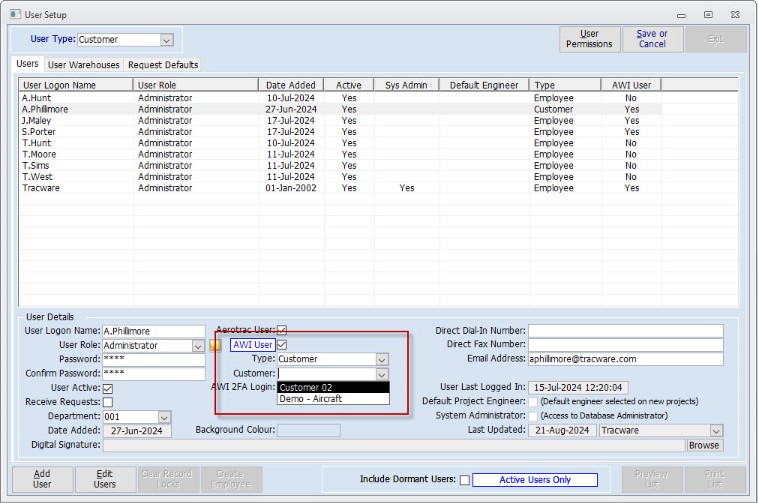Click the Date Added 27-Jun-2024 field

click(137, 431)
